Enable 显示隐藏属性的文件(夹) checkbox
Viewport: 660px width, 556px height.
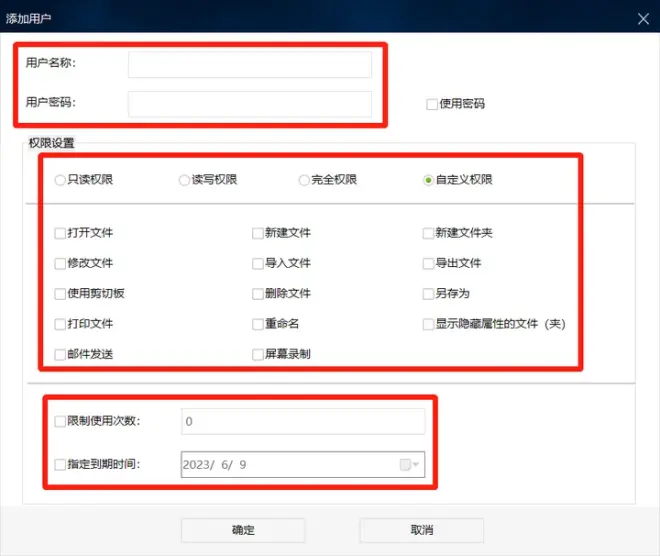pyautogui.click(x=428, y=324)
